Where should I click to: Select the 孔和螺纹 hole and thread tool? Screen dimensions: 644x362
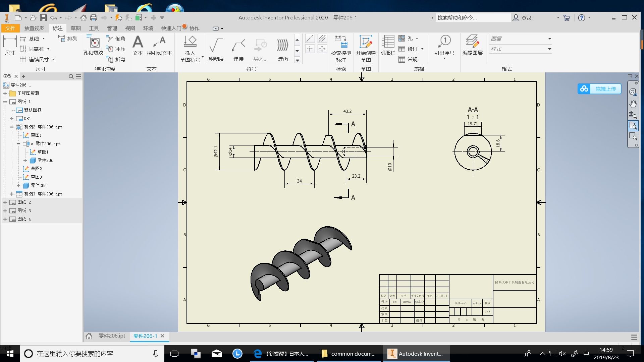93,46
